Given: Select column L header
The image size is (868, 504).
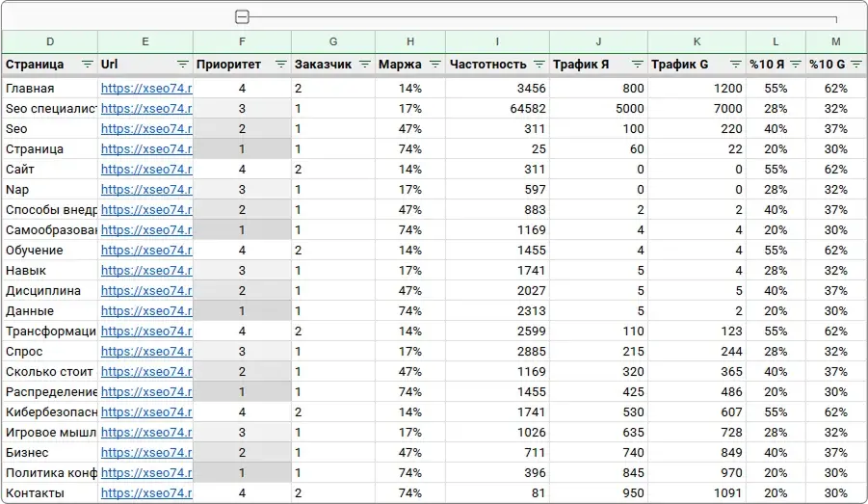Looking at the screenshot, I should tap(776, 41).
